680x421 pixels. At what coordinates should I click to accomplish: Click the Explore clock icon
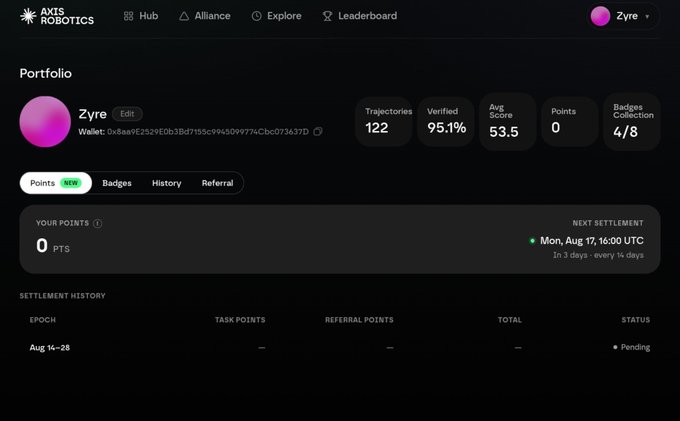257,16
